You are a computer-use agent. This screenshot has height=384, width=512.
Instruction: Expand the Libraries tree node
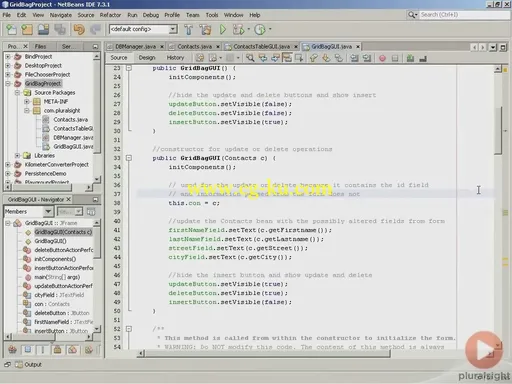pos(17,155)
